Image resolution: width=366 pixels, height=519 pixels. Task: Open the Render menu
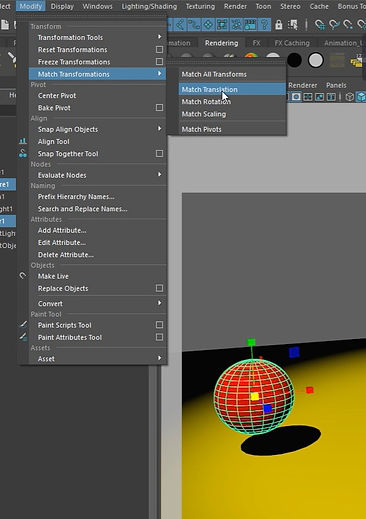235,6
